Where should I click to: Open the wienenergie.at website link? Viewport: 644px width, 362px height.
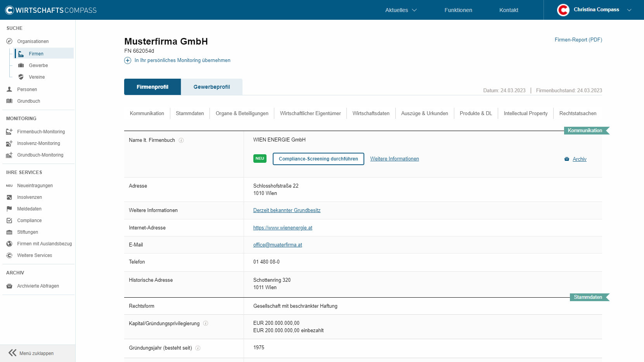coord(283,228)
